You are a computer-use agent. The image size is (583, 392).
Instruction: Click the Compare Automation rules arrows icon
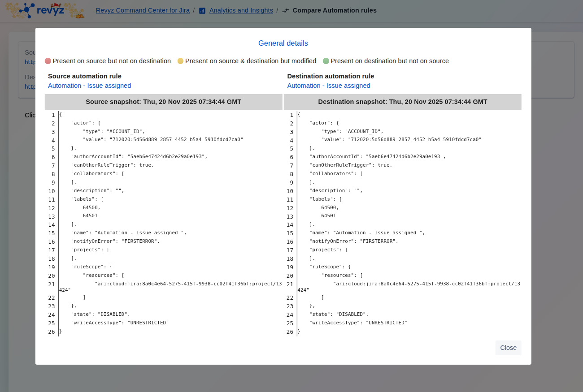click(x=286, y=11)
